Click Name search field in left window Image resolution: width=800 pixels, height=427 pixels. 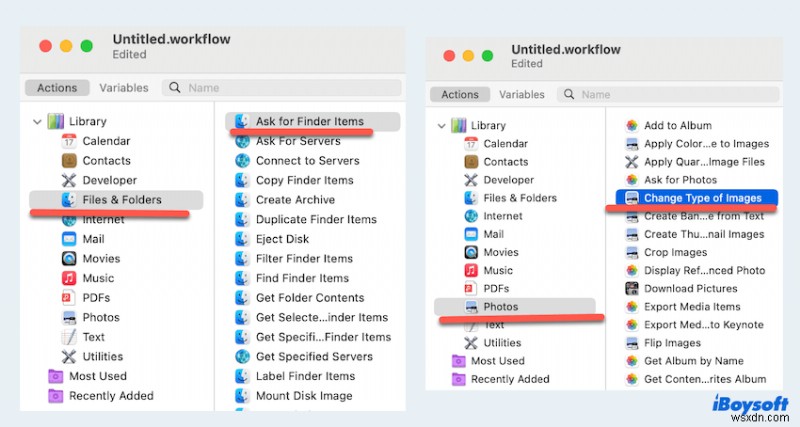282,88
